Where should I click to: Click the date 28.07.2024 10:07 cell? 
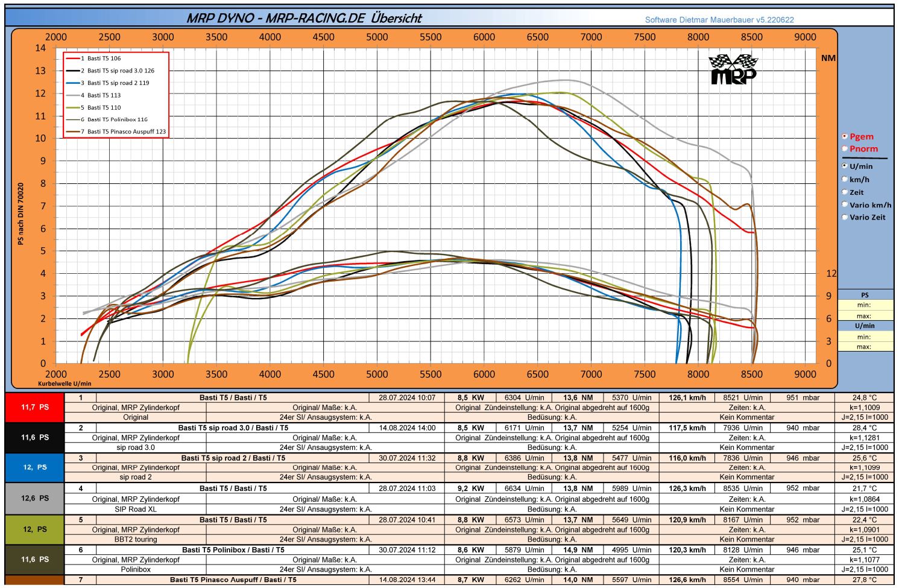407,398
